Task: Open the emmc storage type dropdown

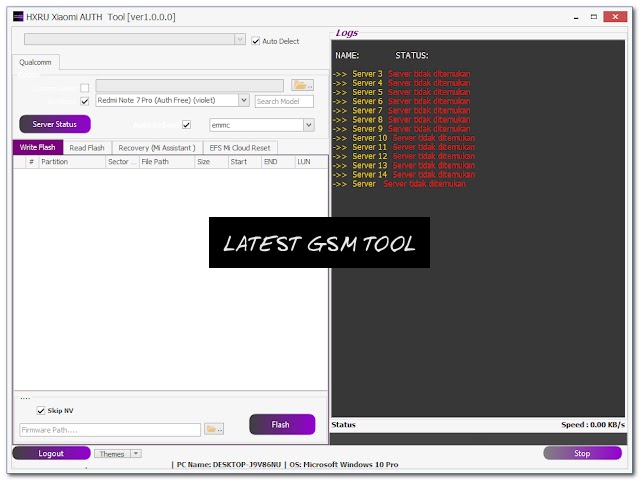Action: [x=309, y=125]
